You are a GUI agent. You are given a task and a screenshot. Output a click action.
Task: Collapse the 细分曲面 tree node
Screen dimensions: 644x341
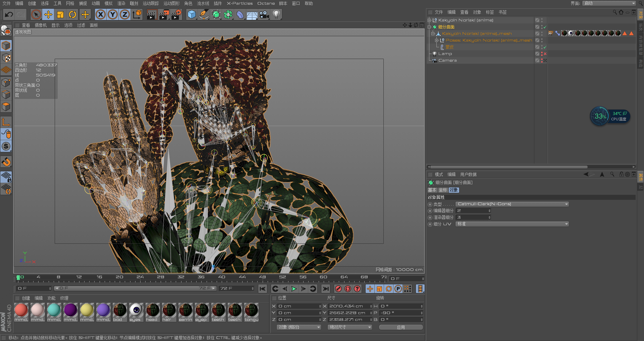click(x=429, y=27)
